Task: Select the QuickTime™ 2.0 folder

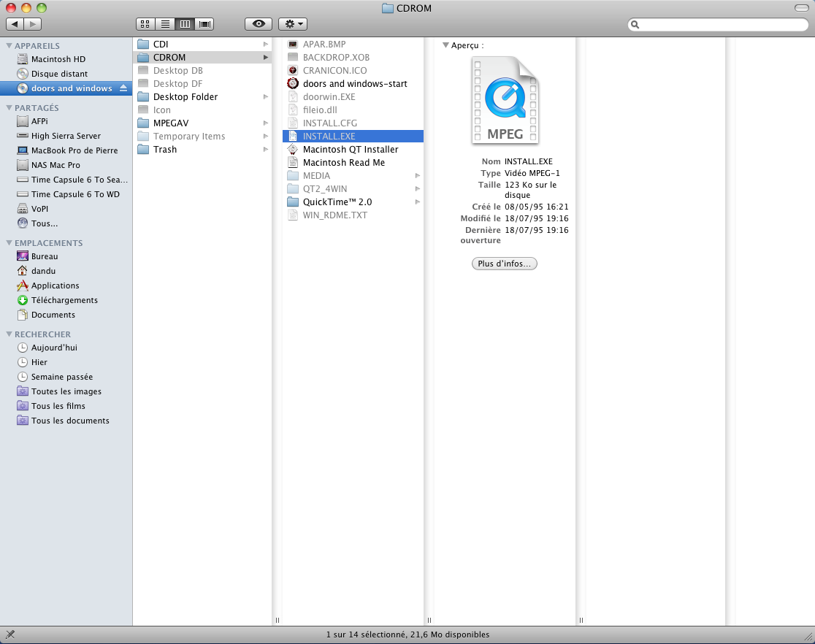Action: pyautogui.click(x=353, y=202)
